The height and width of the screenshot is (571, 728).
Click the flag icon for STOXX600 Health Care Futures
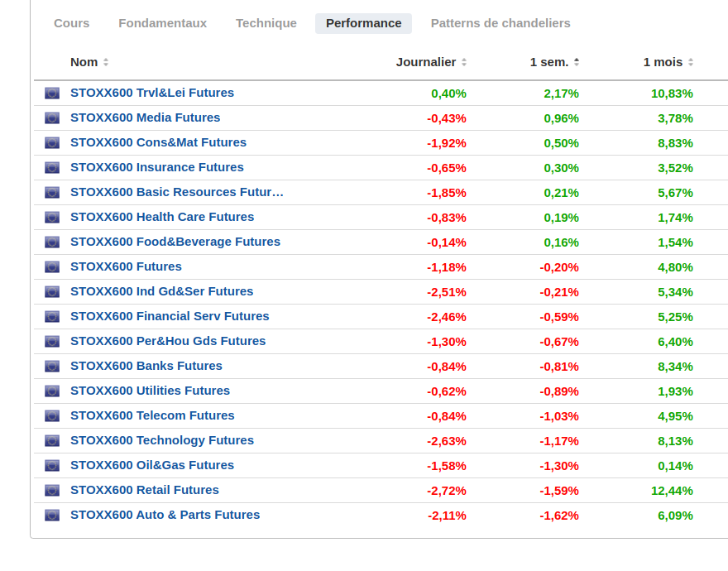(x=52, y=218)
